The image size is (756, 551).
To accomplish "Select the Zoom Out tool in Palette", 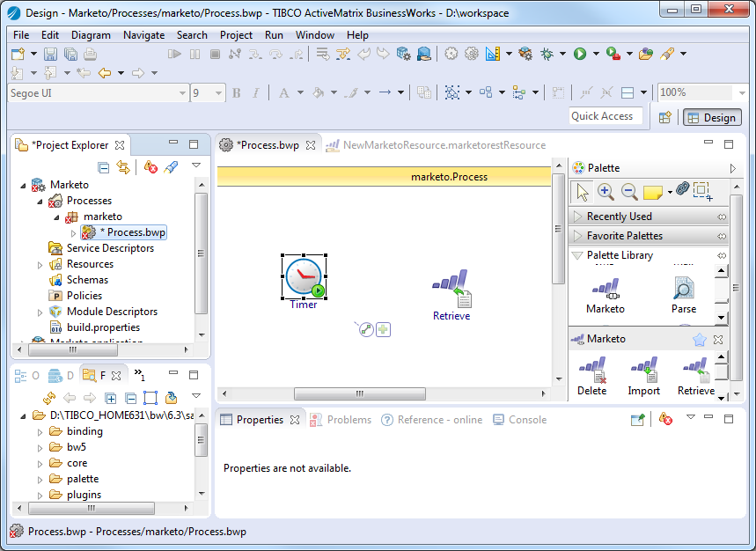I will click(x=629, y=191).
